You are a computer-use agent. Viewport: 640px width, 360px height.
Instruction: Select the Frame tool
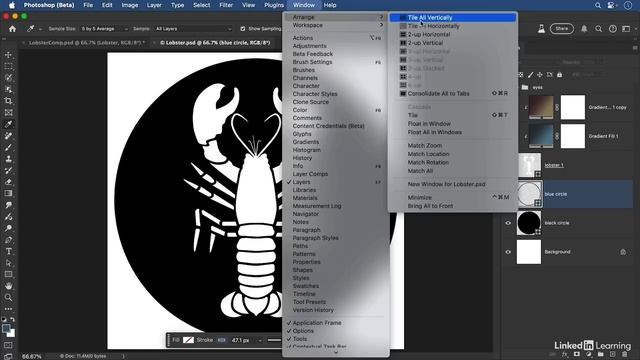coord(8,113)
